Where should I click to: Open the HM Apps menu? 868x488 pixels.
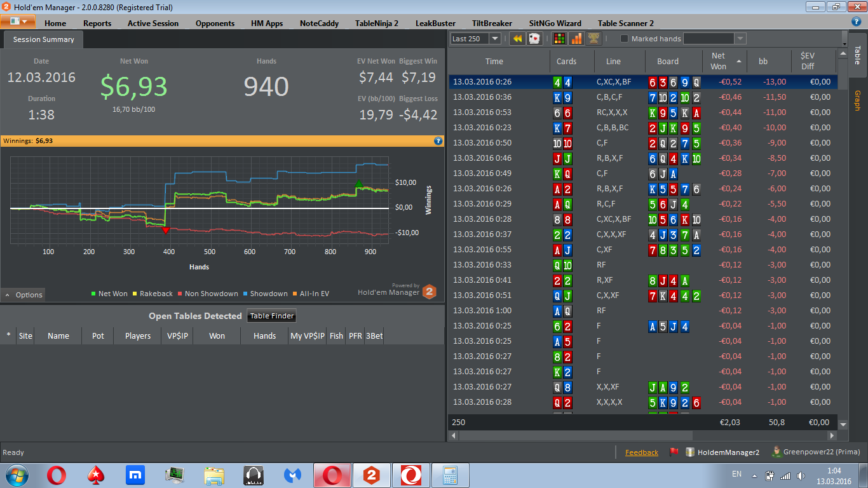(x=267, y=24)
